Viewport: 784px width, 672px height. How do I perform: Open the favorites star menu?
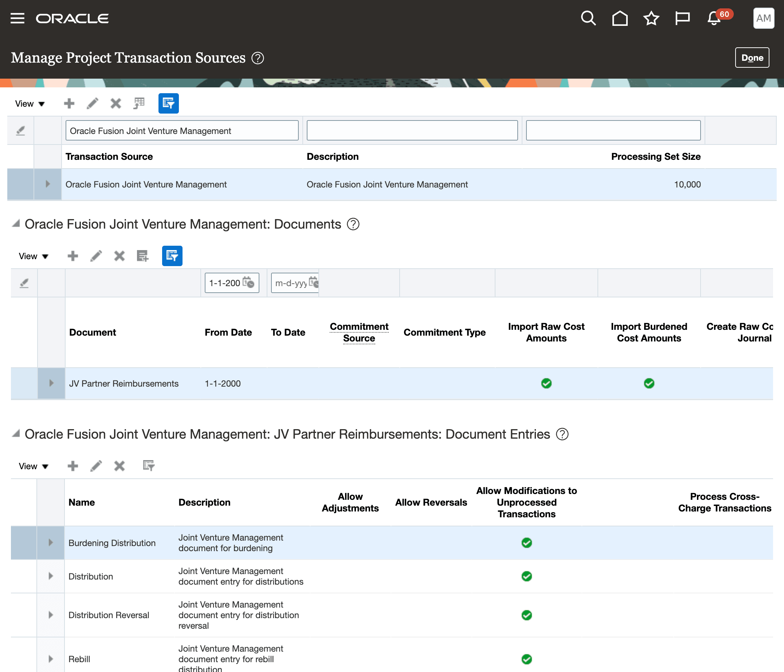coord(651,18)
